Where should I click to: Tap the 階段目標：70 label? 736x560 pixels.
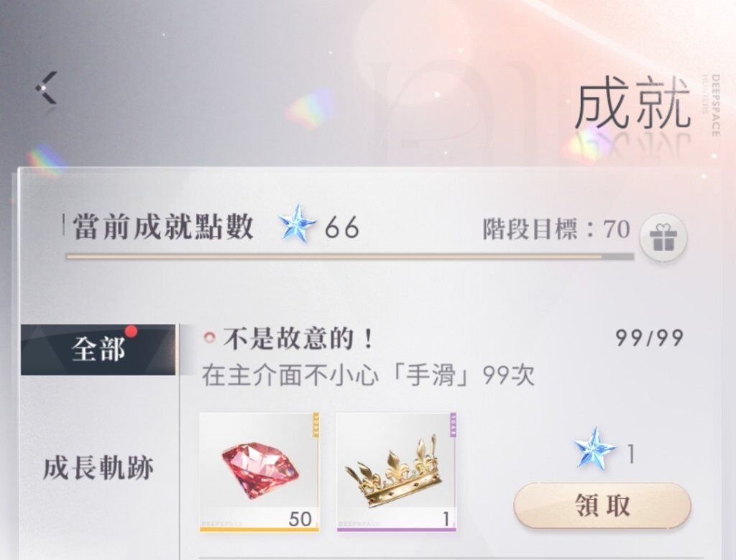pyautogui.click(x=556, y=229)
